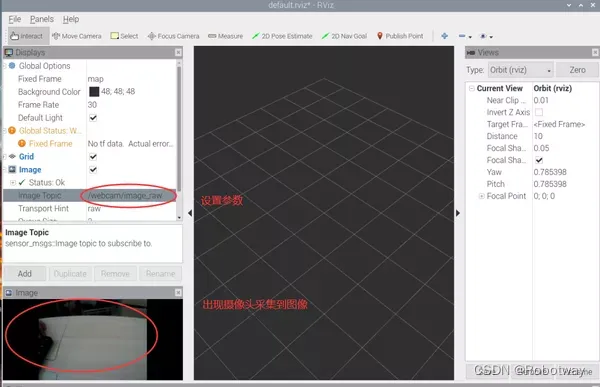Click the Image panel title icon
Screen dimensions: 600x387
coord(9,293)
